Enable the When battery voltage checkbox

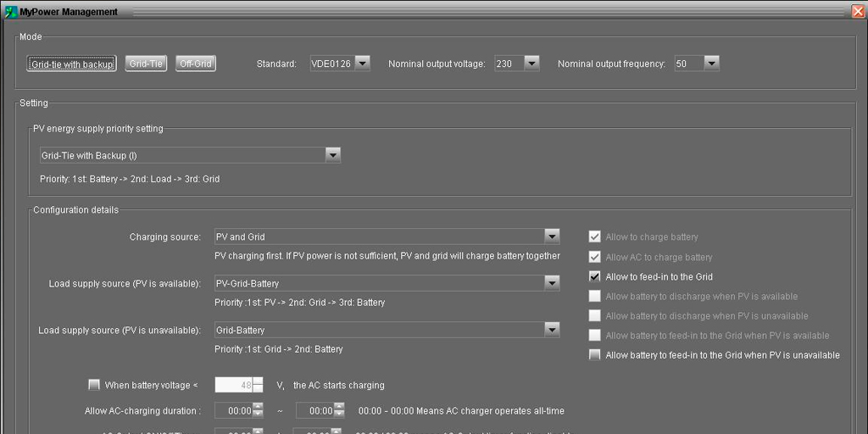click(x=94, y=385)
